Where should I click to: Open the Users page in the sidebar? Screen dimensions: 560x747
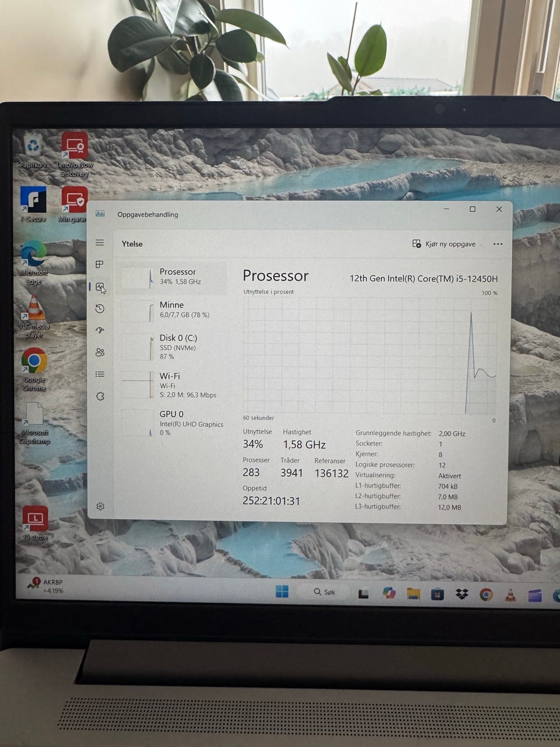coord(100,352)
